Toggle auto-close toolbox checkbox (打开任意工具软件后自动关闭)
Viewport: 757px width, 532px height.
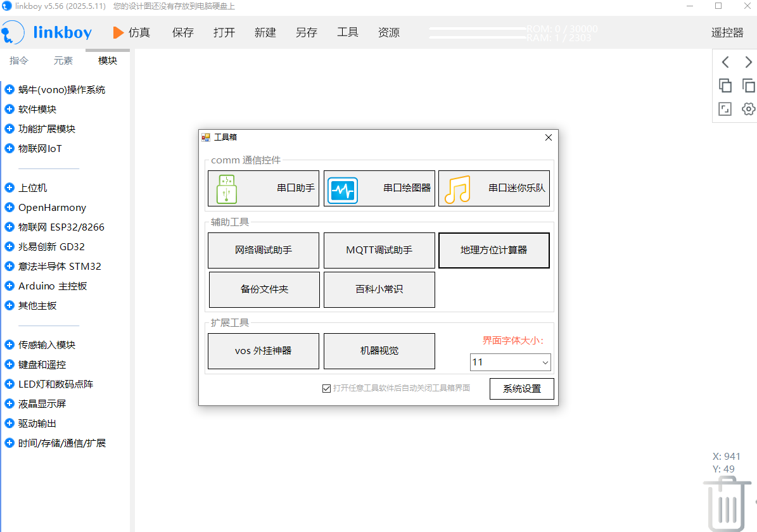pos(327,388)
